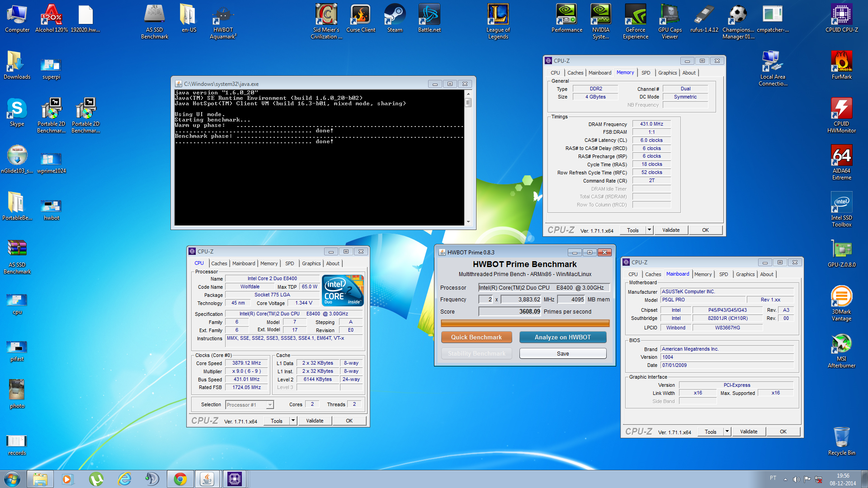Open the Steam desktop icon

[395, 18]
